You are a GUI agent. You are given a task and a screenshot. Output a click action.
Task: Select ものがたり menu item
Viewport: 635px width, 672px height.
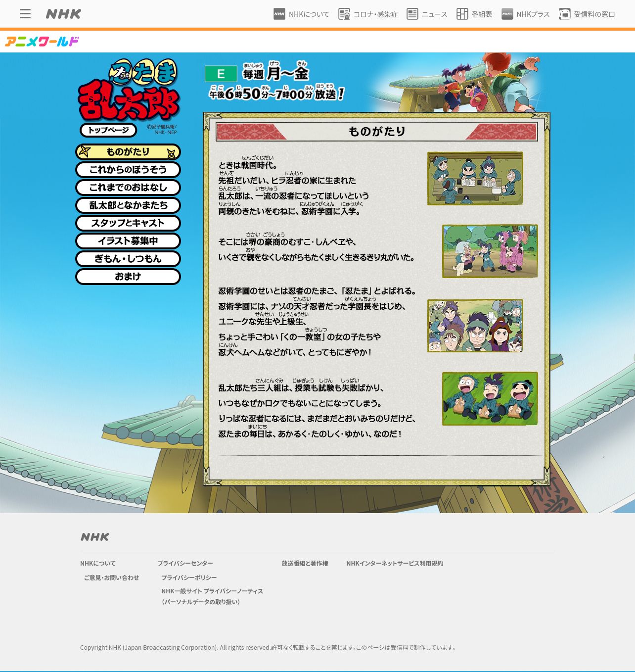pyautogui.click(x=128, y=152)
